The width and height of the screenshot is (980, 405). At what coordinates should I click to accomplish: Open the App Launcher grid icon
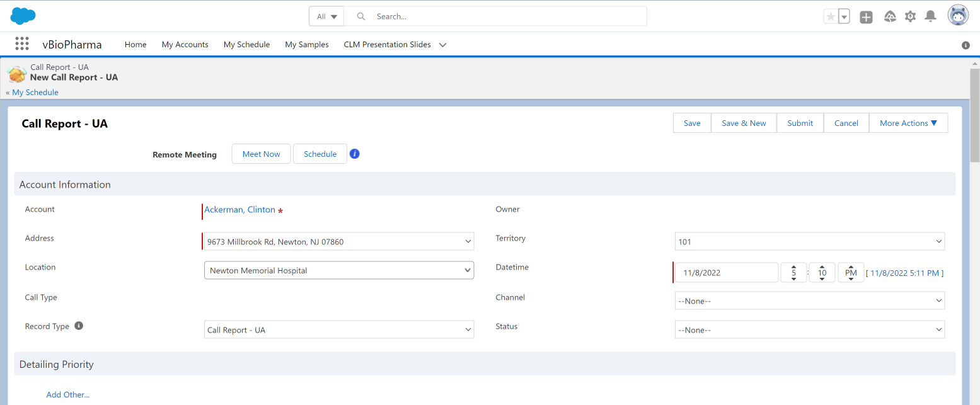pyautogui.click(x=22, y=44)
